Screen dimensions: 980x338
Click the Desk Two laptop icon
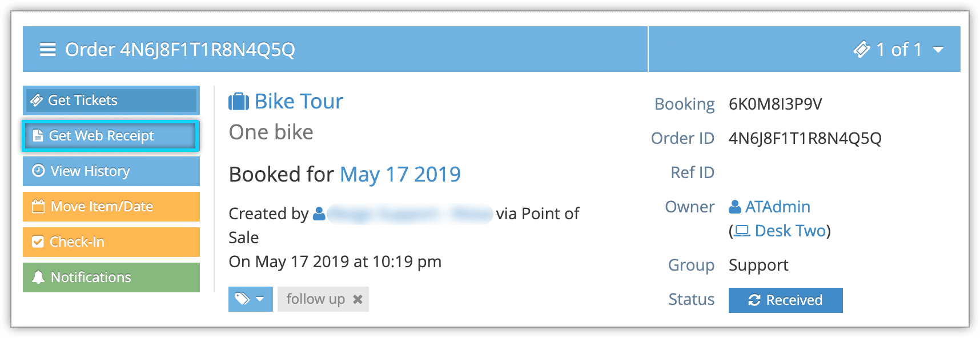pyautogui.click(x=742, y=231)
